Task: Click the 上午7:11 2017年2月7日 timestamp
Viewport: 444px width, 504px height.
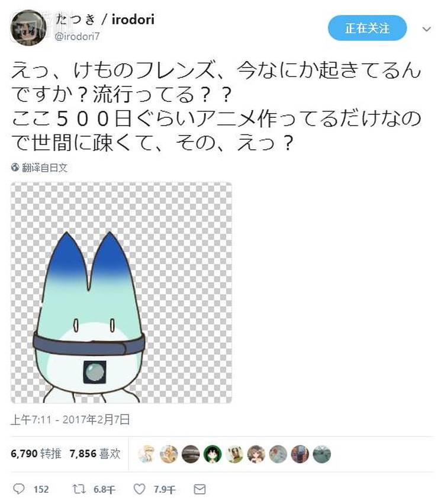Action: click(x=70, y=419)
